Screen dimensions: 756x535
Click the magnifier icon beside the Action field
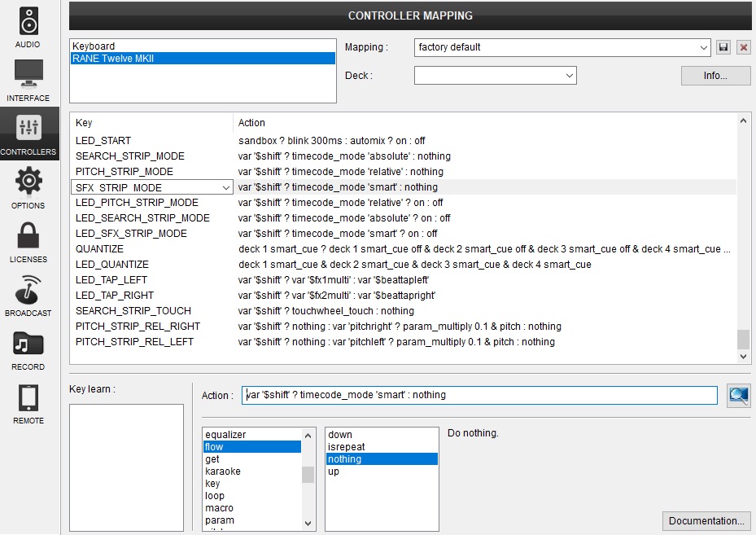738,395
